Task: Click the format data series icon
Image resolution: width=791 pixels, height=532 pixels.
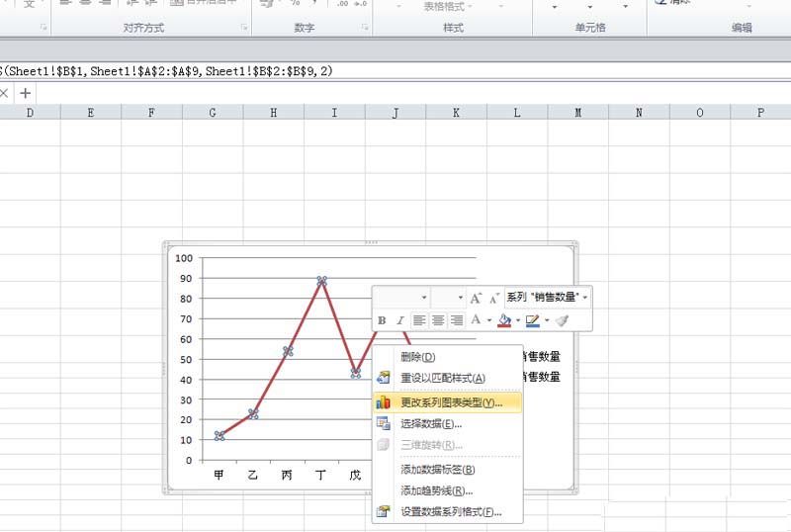Action: coord(384,511)
